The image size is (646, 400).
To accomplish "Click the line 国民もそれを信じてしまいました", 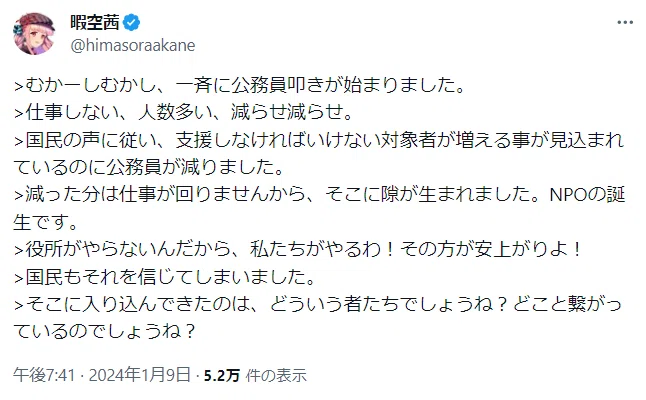I will click(x=165, y=277).
